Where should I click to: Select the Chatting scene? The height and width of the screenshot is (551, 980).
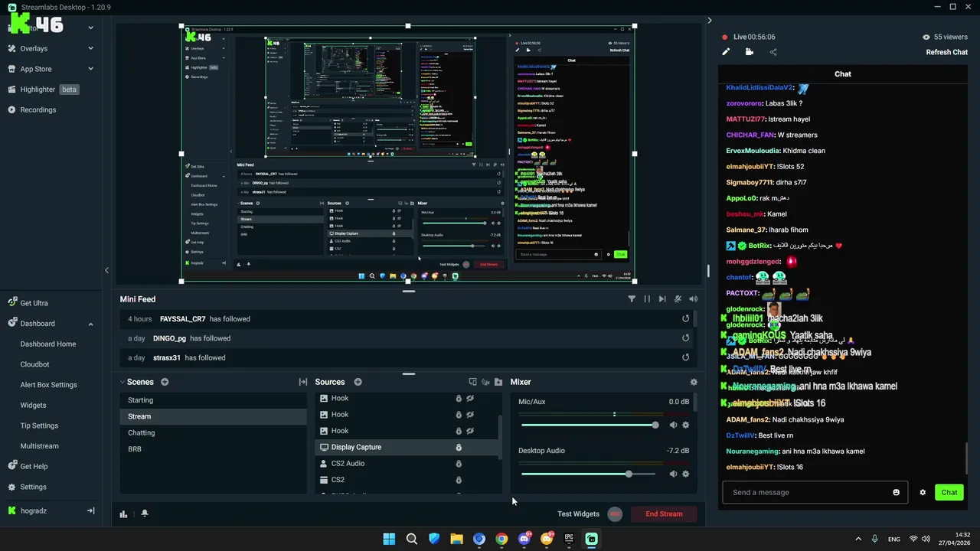pos(213,433)
